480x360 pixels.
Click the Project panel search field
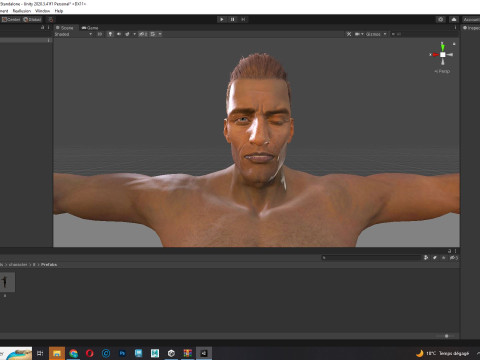(x=371, y=258)
